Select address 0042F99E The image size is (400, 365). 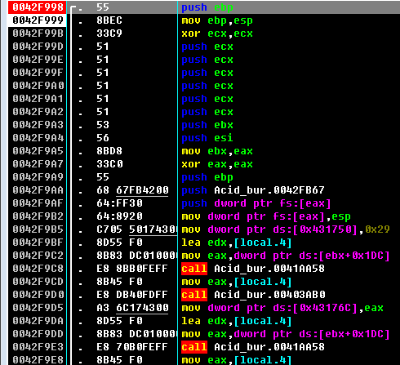coord(38,60)
